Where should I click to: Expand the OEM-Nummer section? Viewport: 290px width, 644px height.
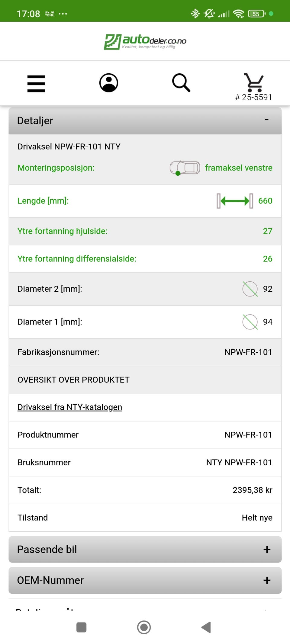(x=266, y=580)
